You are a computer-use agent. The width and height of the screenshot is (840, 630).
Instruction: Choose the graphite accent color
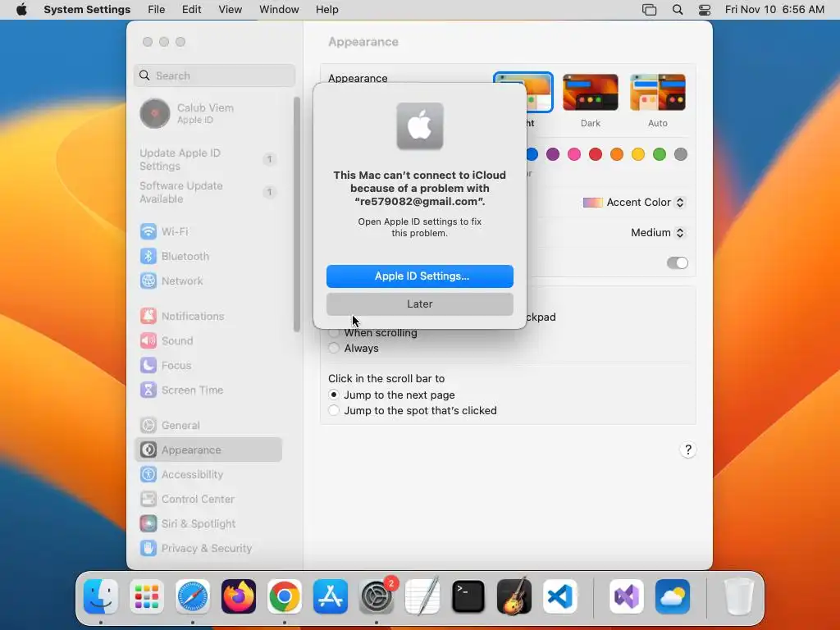681,155
